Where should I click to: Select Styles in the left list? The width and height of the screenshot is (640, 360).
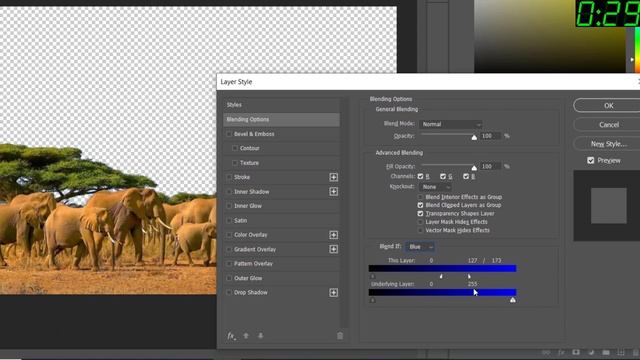tap(281, 105)
